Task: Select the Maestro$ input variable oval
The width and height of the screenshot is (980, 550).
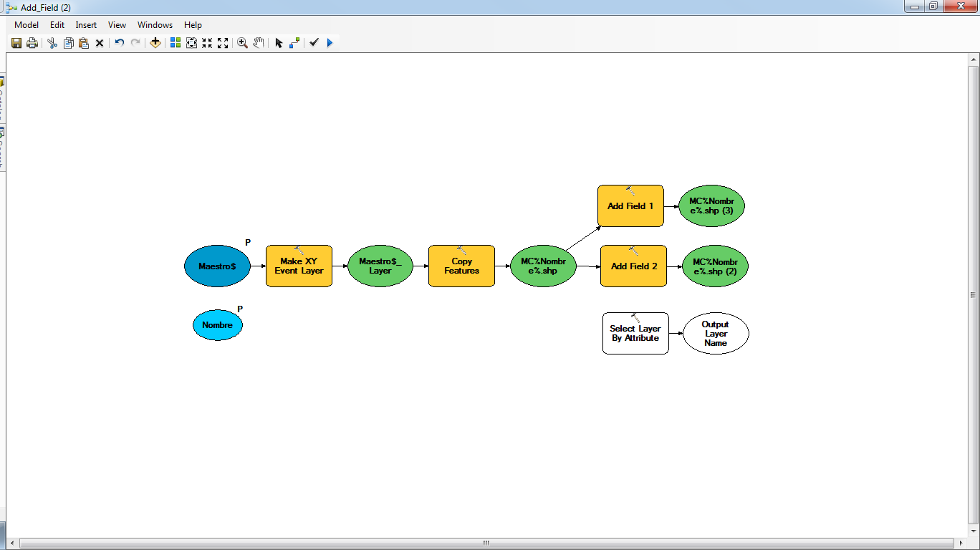Action: (217, 266)
